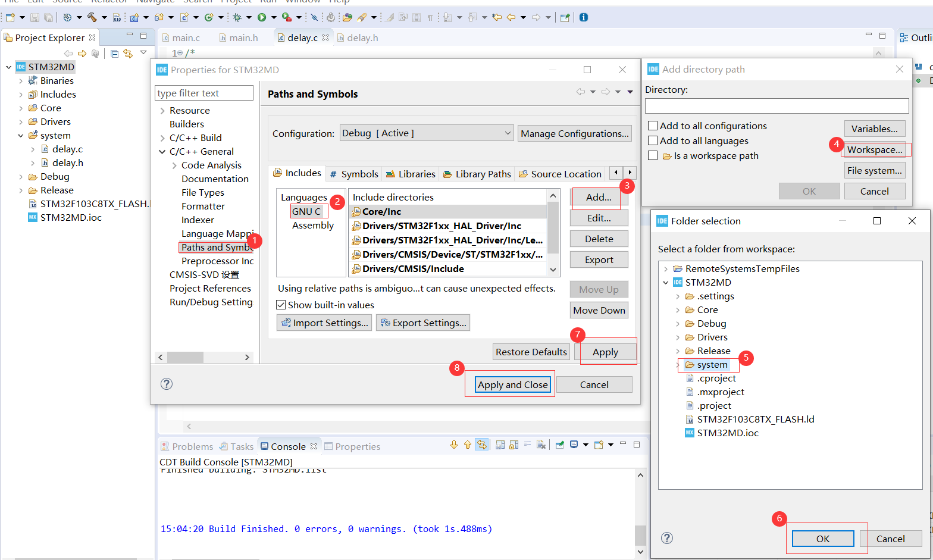Click the hammer Build icon in toolbar

coord(92,17)
